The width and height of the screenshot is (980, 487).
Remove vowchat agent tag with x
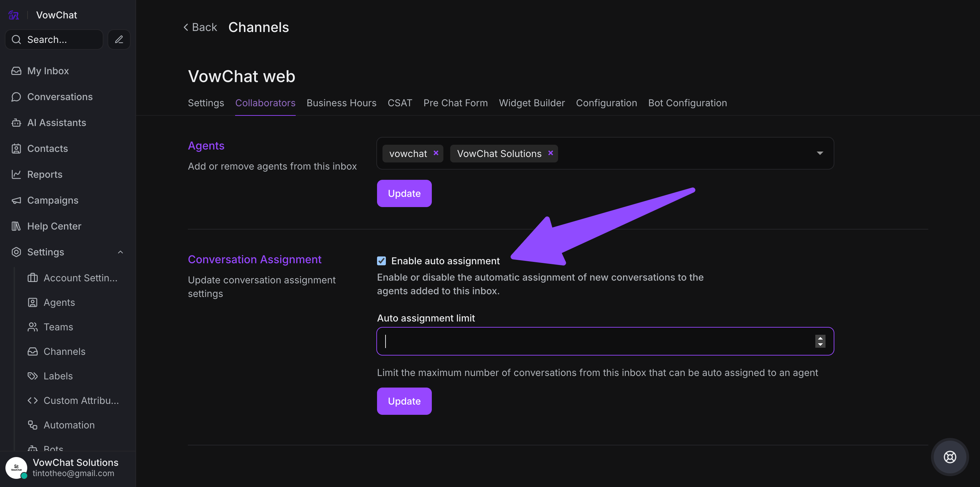pyautogui.click(x=436, y=153)
